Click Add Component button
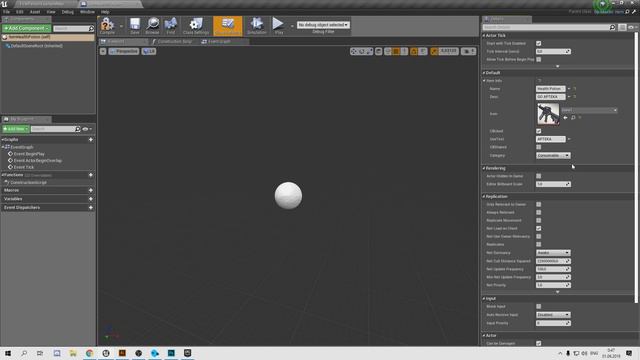 click(27, 28)
